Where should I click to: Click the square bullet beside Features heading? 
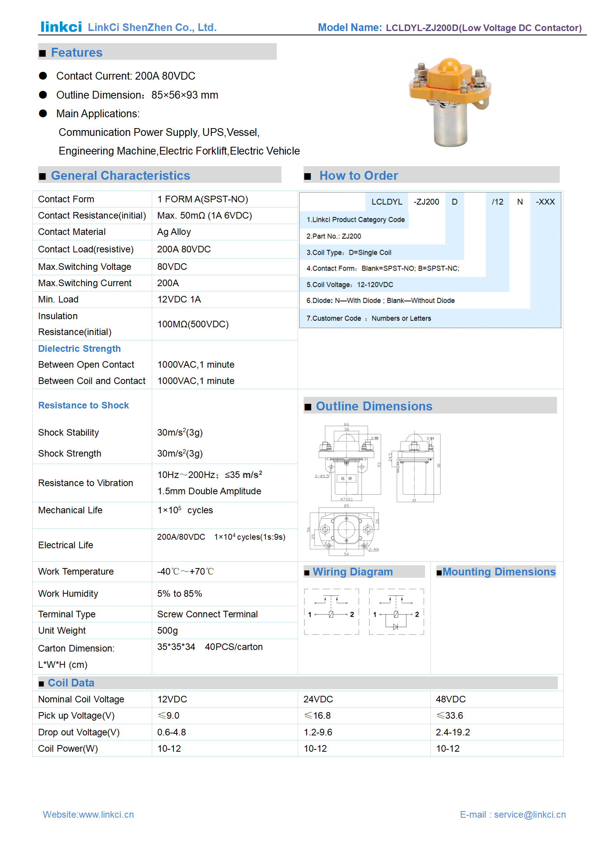tap(42, 53)
